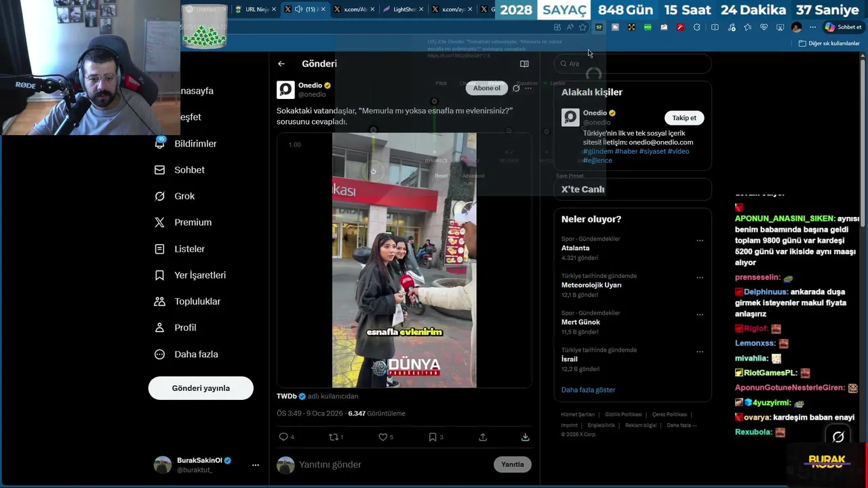The width and height of the screenshot is (868, 488).
Task: Open BurakSakinOl account avatar
Action: 163,464
